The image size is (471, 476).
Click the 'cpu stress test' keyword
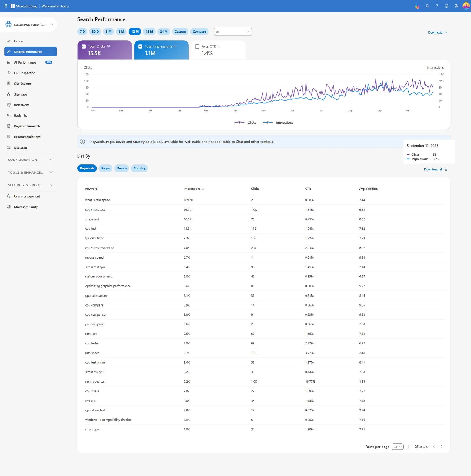(x=95, y=210)
